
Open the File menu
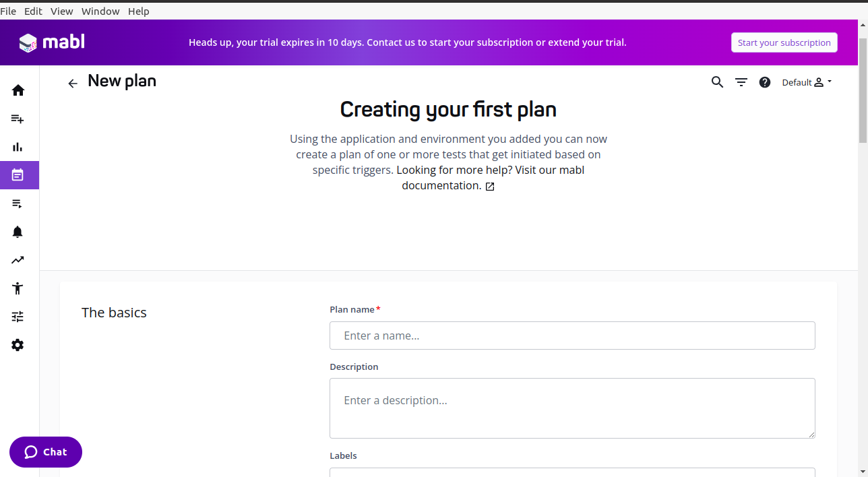[x=8, y=11]
